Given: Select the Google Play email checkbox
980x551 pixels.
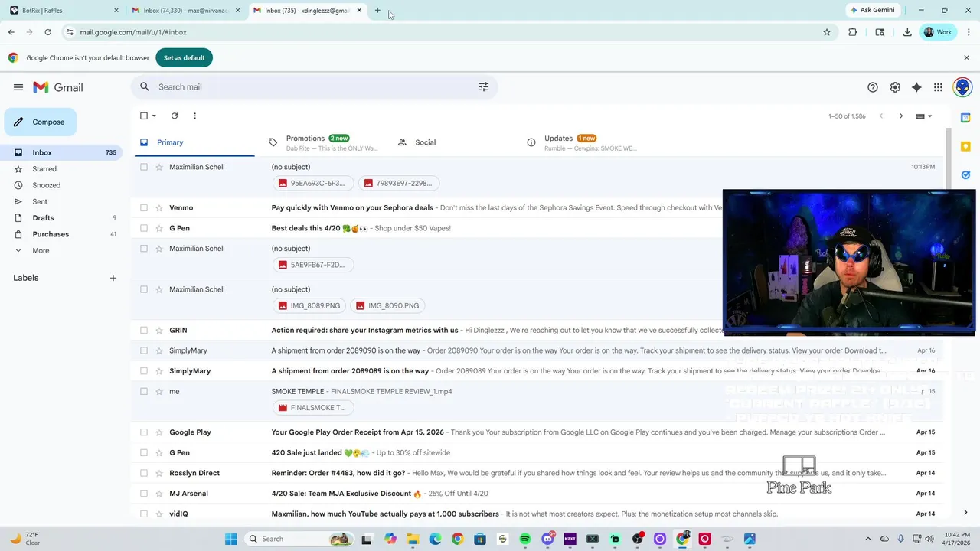Looking at the screenshot, I should click(144, 432).
